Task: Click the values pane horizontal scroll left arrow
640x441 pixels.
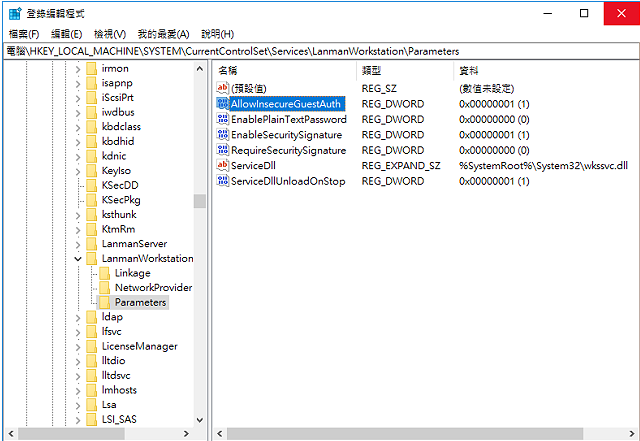Action: 220,433
